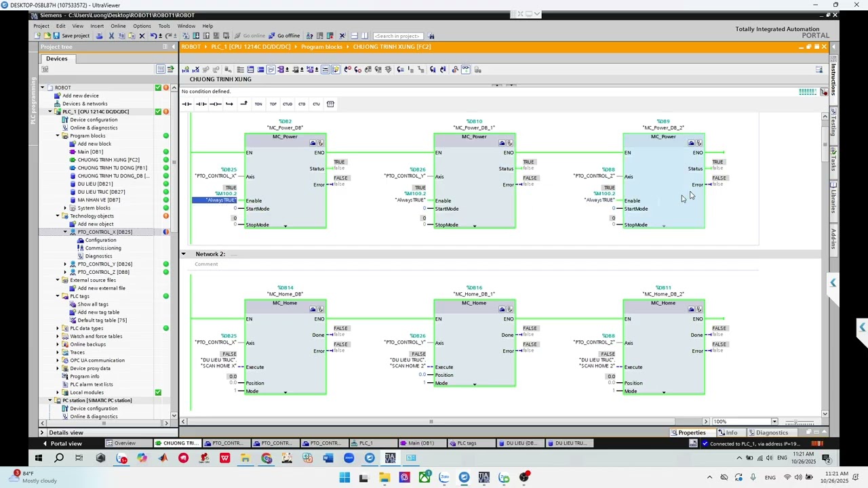Click the Go online button
Viewport: 868px width, 488px height.
coord(250,36)
